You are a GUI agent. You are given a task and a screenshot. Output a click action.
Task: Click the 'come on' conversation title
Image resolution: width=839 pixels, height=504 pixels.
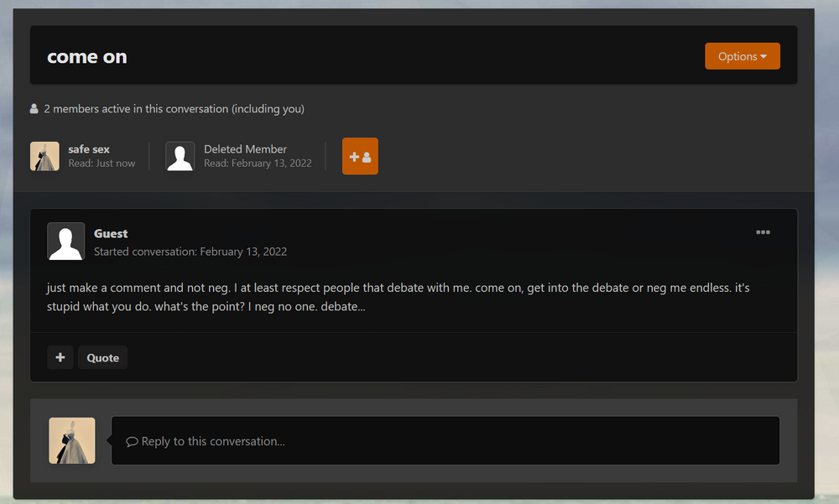[87, 57]
